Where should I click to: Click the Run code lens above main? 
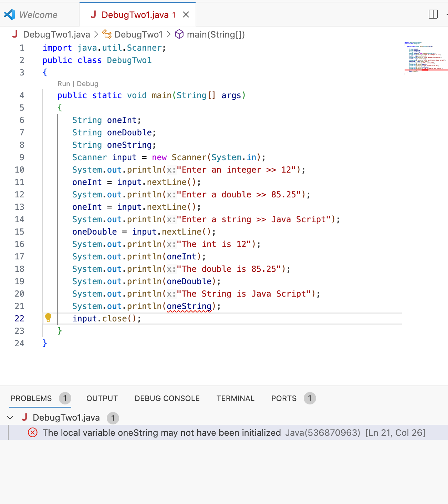pyautogui.click(x=64, y=84)
